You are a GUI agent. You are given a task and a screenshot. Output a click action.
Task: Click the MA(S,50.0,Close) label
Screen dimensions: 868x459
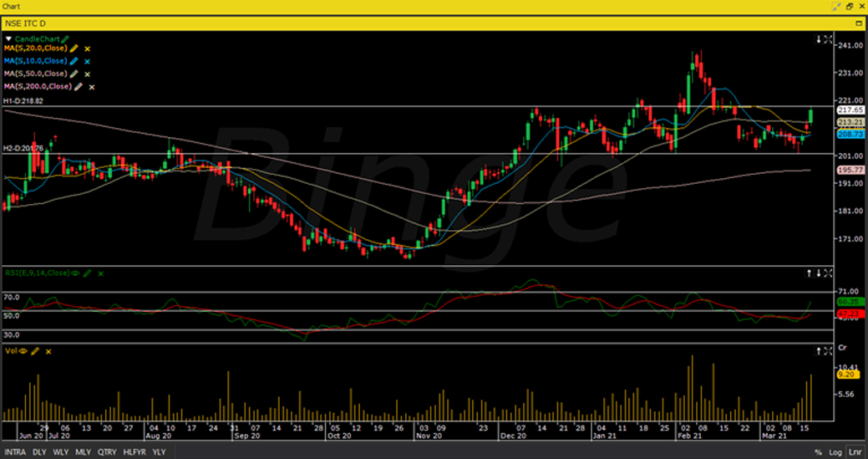click(35, 74)
